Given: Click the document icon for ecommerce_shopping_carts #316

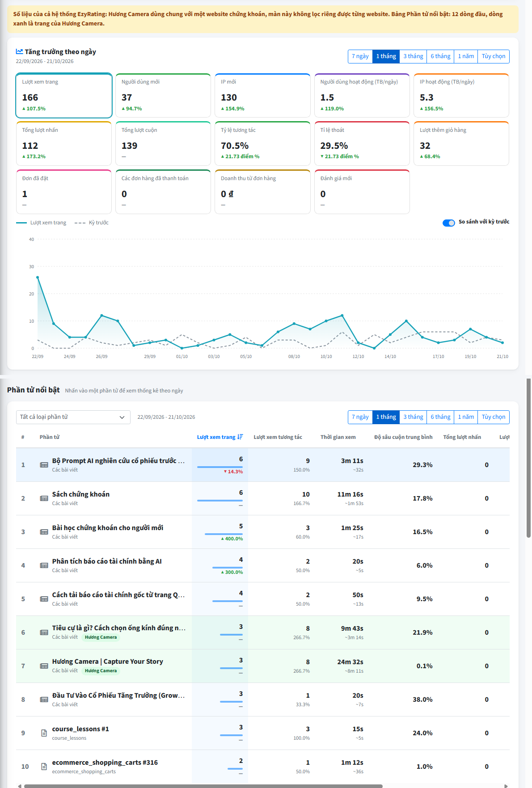Looking at the screenshot, I should 44,767.
